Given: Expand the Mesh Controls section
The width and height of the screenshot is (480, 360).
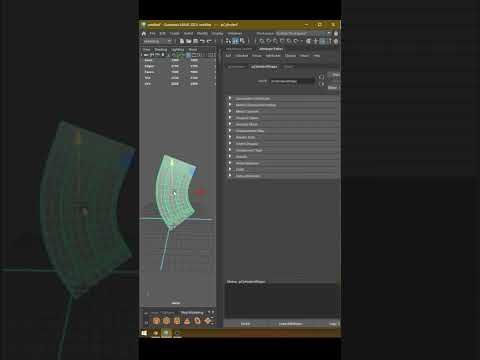Looking at the screenshot, I should point(283,111).
